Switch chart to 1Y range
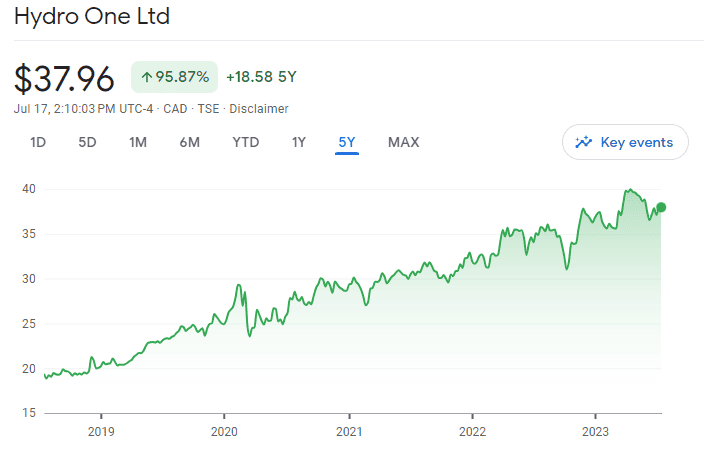 pos(299,142)
